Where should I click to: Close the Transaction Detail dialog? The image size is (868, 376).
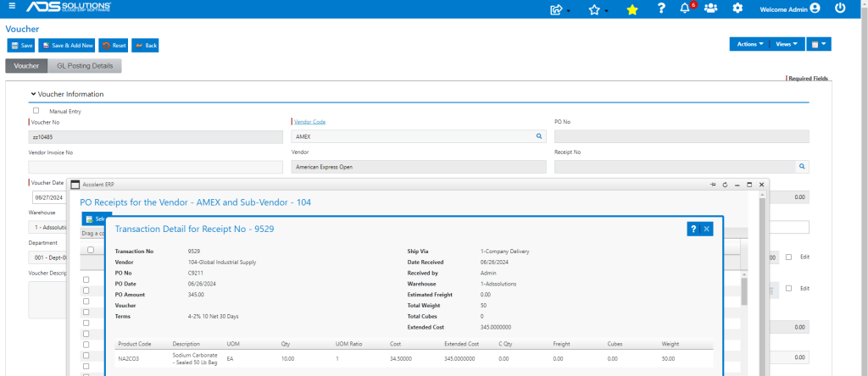coord(707,229)
